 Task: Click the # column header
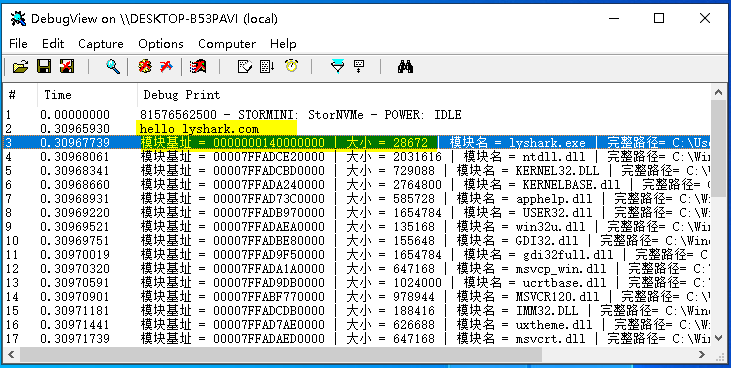click(x=21, y=96)
